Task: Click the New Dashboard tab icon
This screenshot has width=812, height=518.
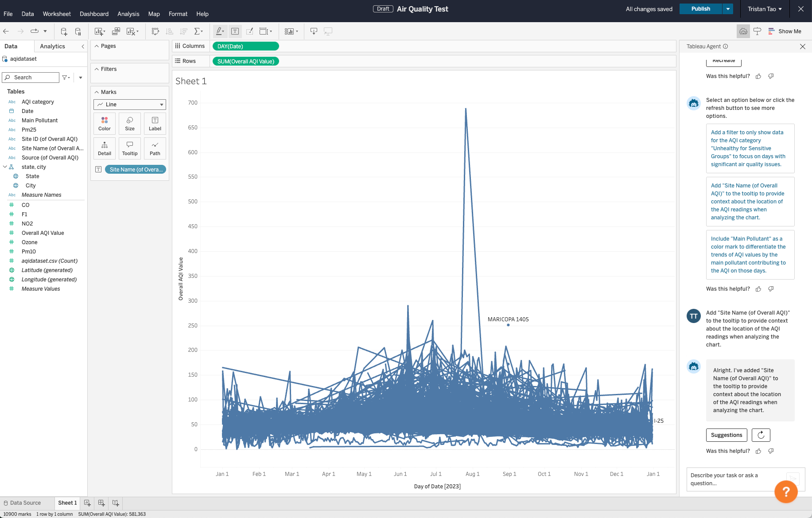Action: (x=101, y=503)
